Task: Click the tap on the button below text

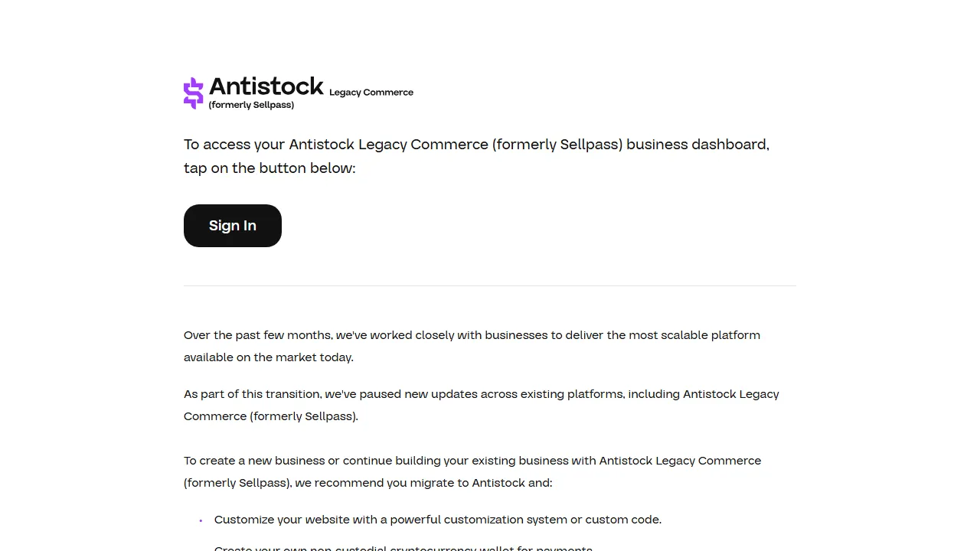Action: [x=269, y=168]
